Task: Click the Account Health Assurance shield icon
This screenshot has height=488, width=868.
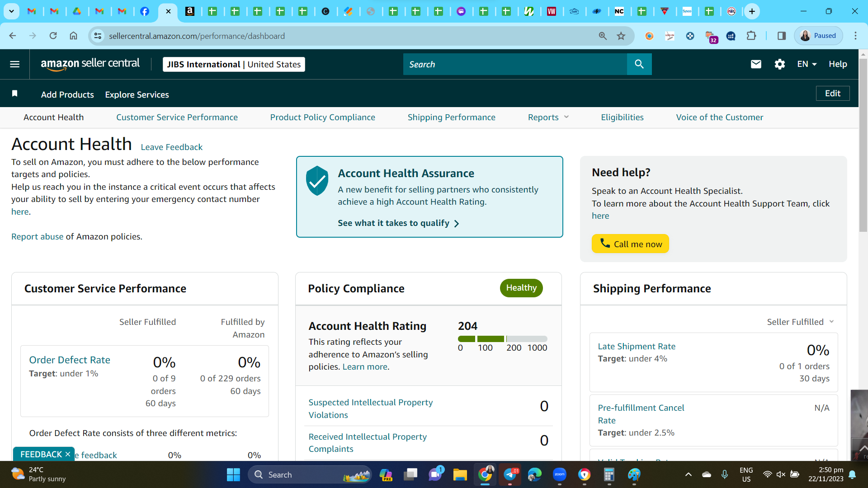Action: tap(317, 180)
